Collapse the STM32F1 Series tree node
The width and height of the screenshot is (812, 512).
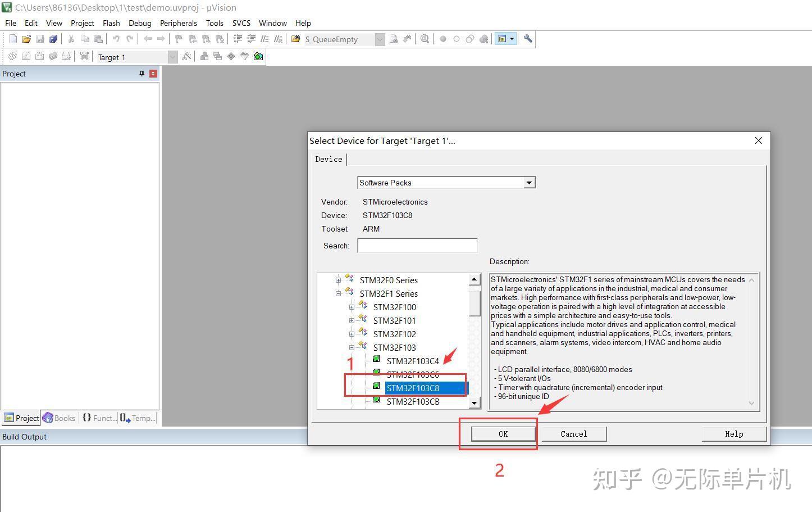click(x=338, y=293)
